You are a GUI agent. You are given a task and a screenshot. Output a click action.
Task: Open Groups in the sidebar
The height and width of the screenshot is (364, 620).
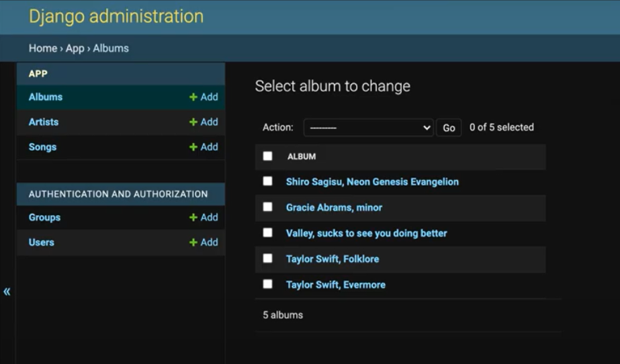[x=44, y=218]
